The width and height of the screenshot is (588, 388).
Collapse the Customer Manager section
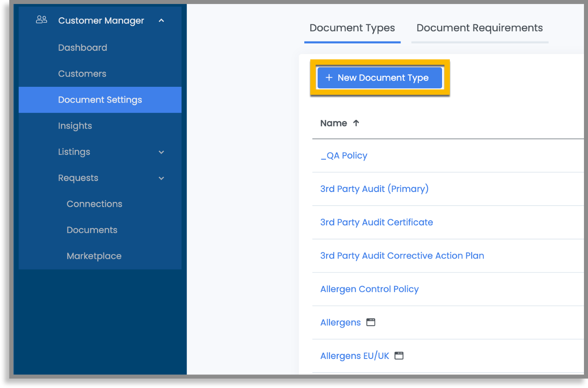point(161,21)
